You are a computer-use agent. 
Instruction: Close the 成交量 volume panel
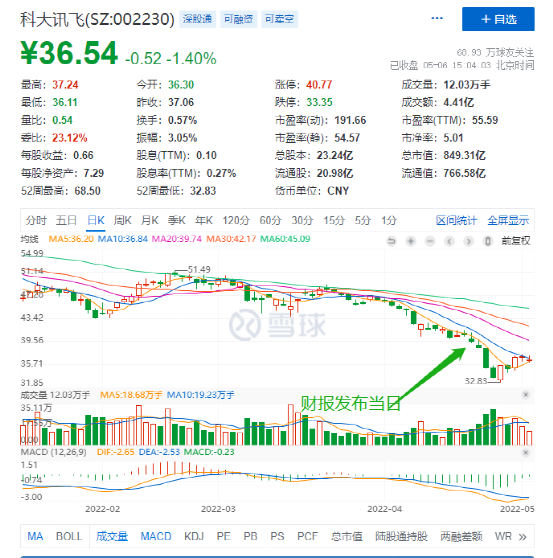click(526, 395)
